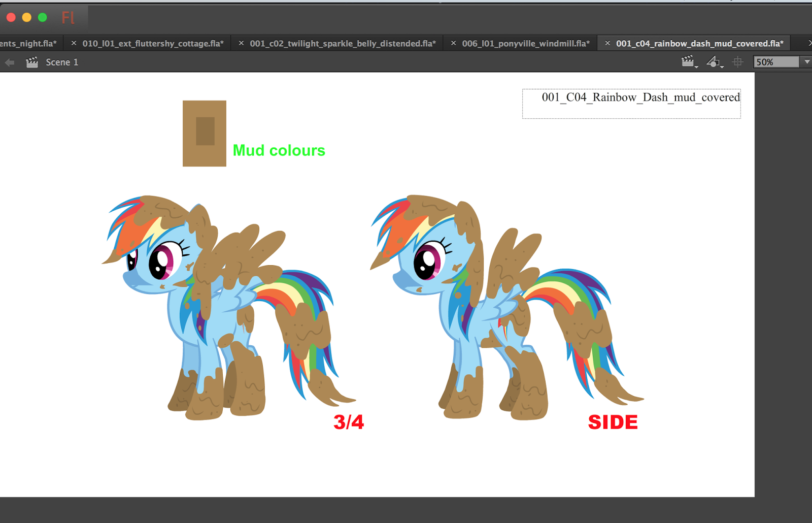Click the Fl application logo

point(67,18)
